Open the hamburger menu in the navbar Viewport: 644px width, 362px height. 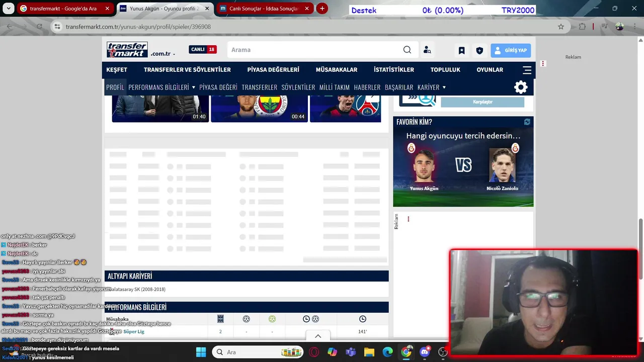tap(527, 70)
